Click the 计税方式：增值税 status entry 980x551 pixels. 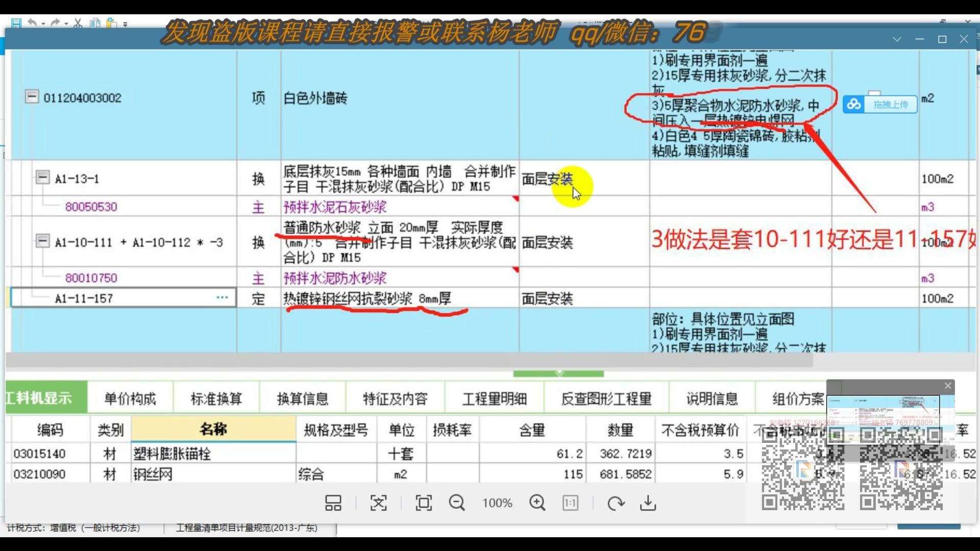(x=73, y=528)
